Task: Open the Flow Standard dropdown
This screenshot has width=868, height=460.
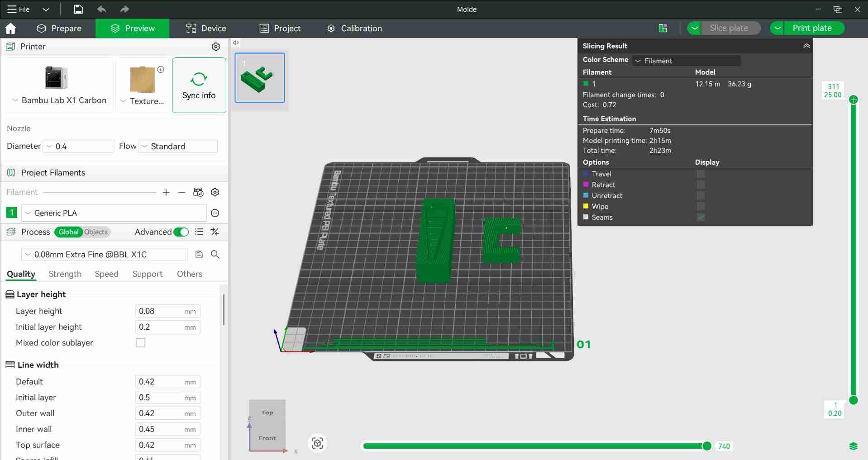Action: [178, 147]
